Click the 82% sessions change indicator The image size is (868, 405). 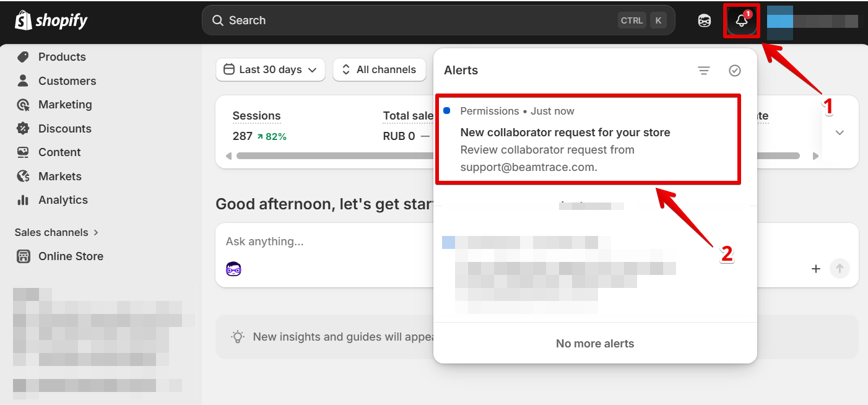(x=272, y=136)
